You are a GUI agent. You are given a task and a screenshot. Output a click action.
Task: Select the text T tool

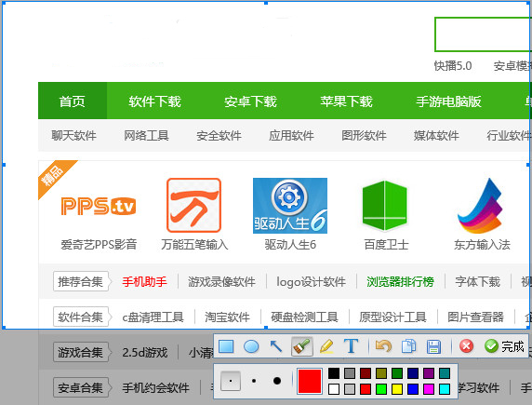351,346
